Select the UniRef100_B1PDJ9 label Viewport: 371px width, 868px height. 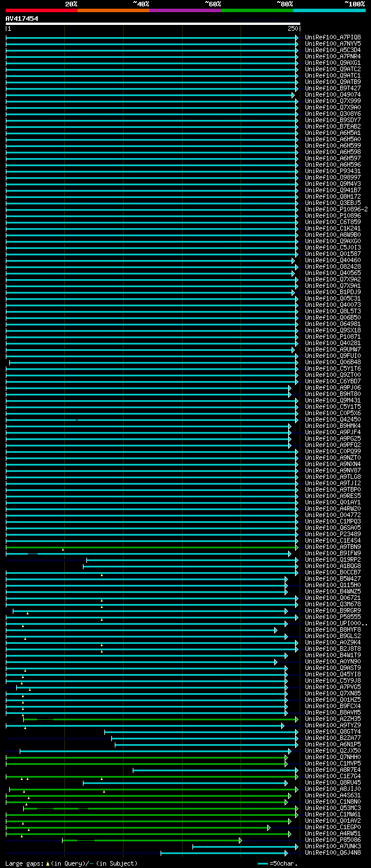(333, 292)
